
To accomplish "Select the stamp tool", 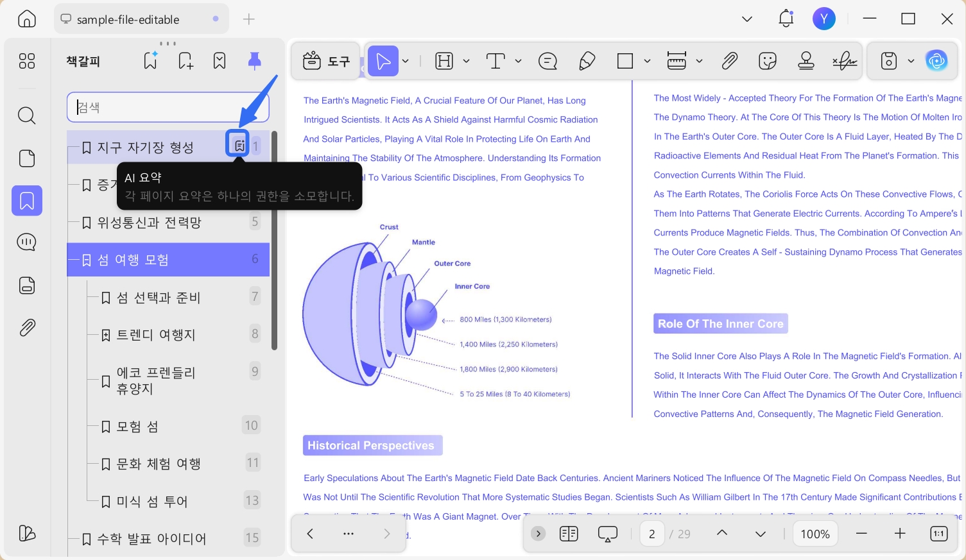I will tap(806, 61).
